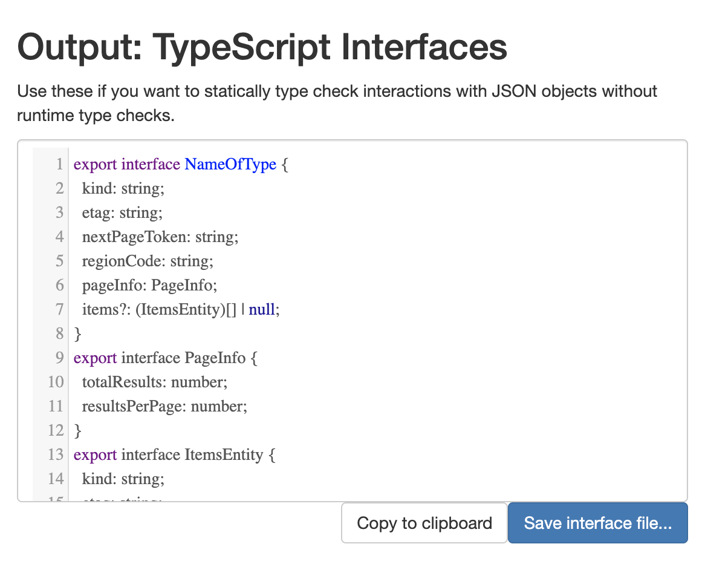Screen dimensions: 728x564
Task: Place cursor on the nextPageToken line
Action: pyautogui.click(x=160, y=237)
